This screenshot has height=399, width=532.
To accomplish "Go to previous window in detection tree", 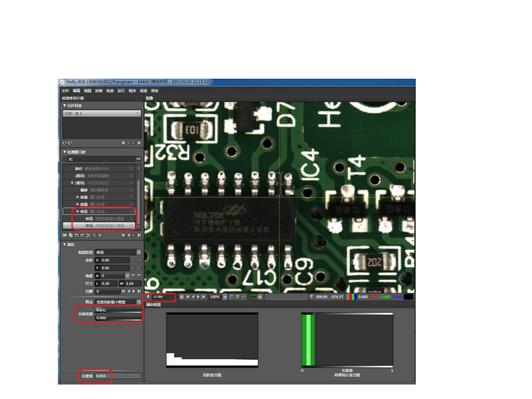I will 129,235.
